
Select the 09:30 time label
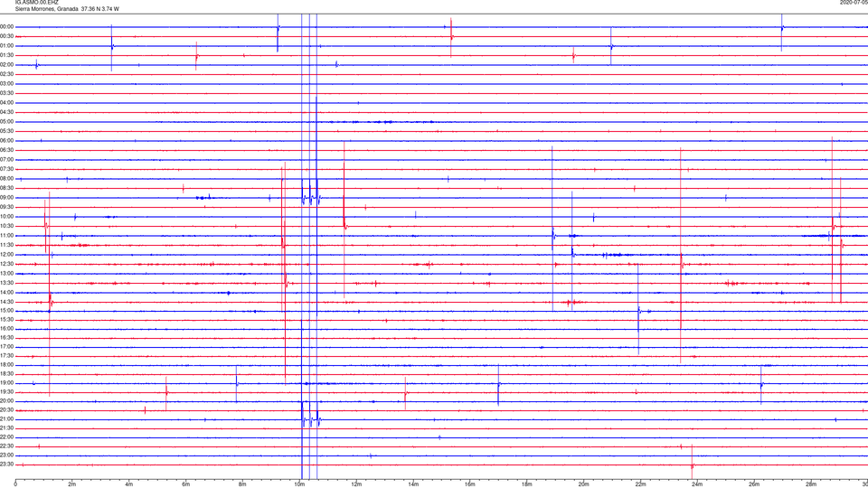(7, 207)
